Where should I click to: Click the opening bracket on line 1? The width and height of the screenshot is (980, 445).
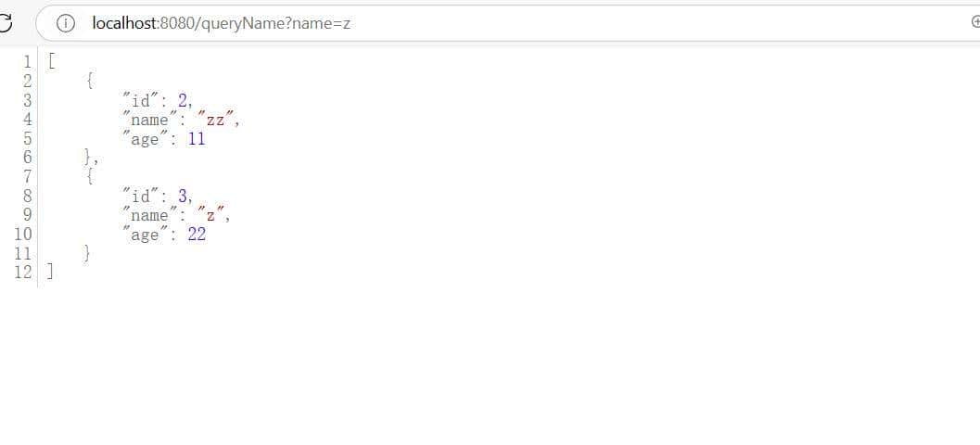(x=51, y=61)
